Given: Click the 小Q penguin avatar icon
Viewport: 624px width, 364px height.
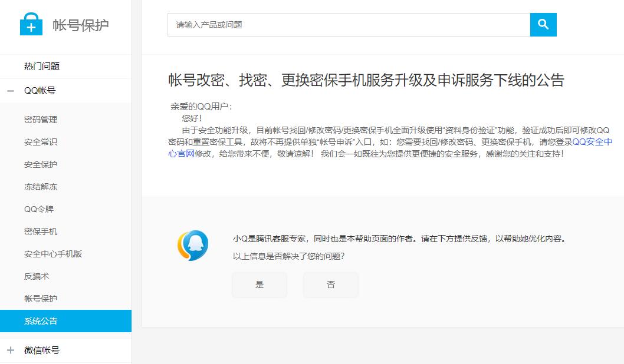Looking at the screenshot, I should 192,243.
